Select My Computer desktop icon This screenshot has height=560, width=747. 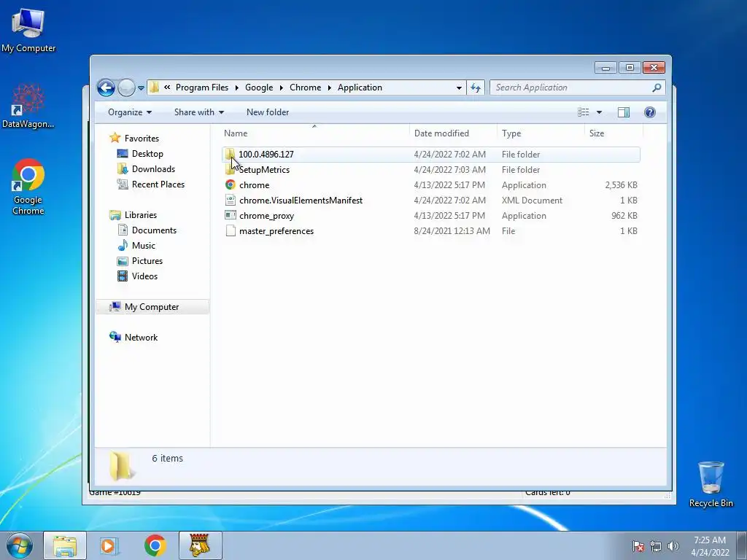[x=28, y=31]
